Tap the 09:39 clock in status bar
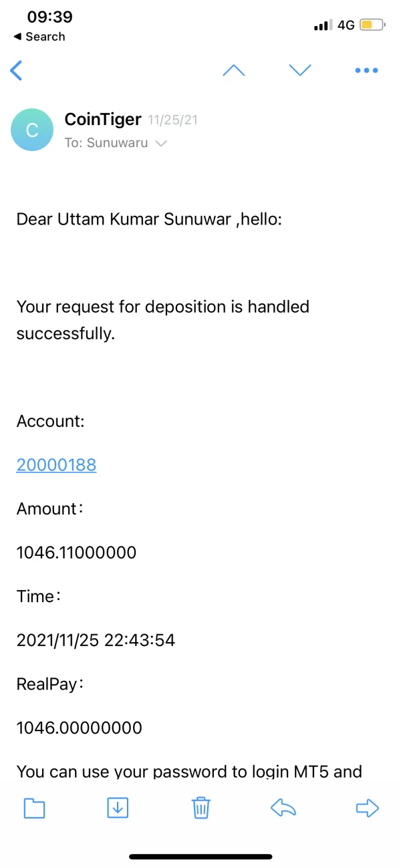 click(50, 17)
